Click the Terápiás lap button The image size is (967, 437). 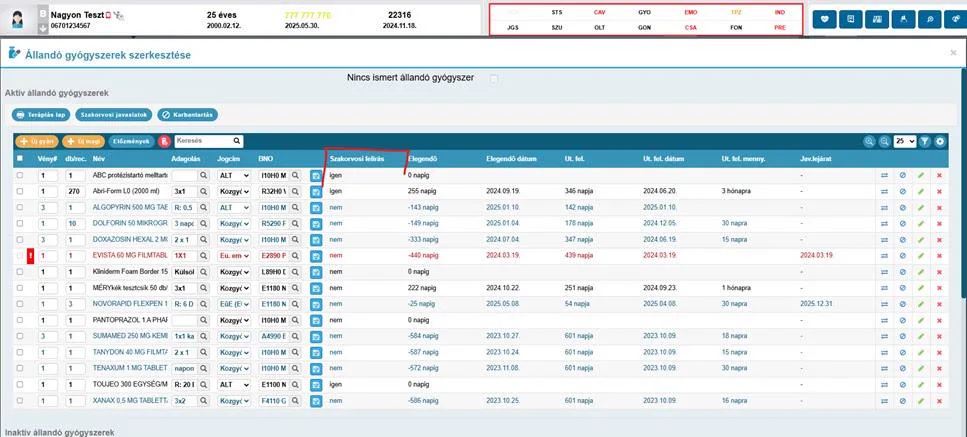(40, 115)
